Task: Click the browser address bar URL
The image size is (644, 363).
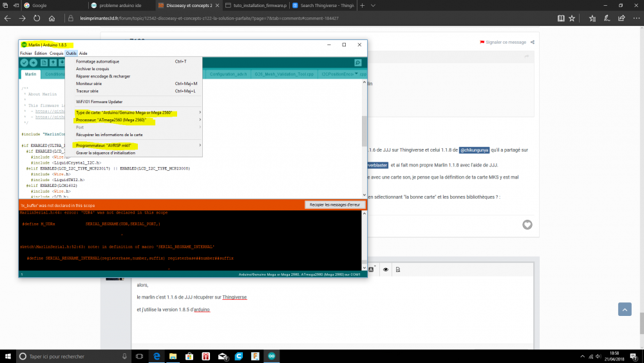Action: tap(209, 18)
